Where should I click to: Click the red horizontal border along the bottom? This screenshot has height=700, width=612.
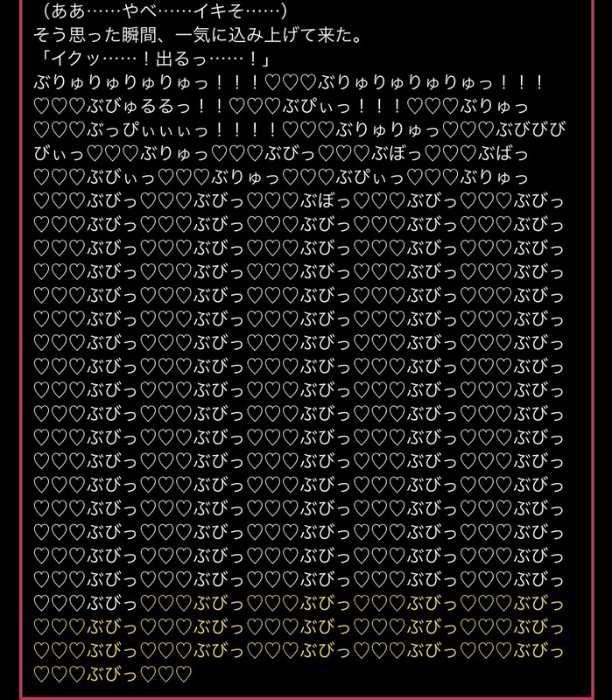306,696
